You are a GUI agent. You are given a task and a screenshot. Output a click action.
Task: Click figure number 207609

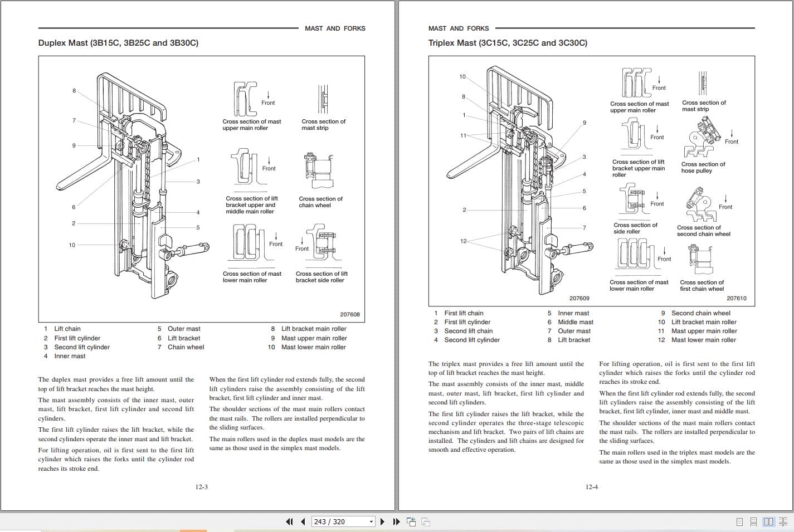tap(579, 298)
